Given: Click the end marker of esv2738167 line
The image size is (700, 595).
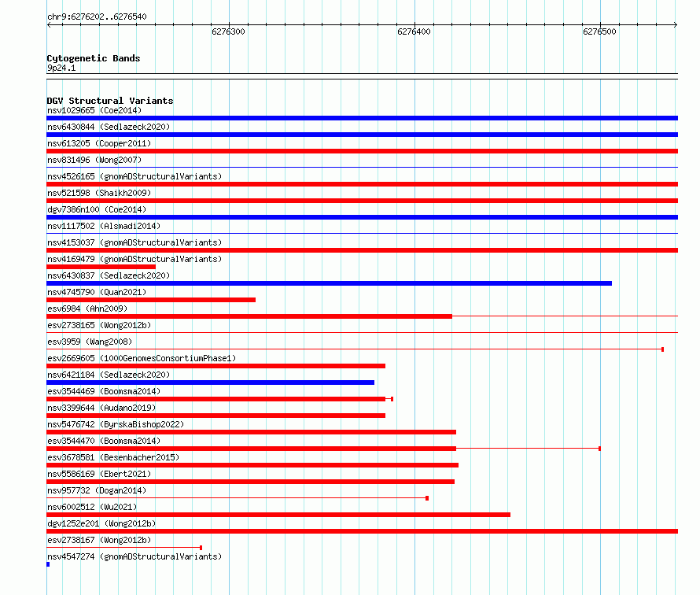Looking at the screenshot, I should 201,548.
